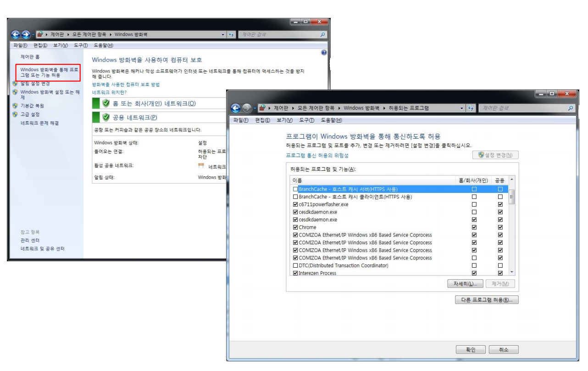
Task: Click shield icon next to 고급 설정
Action: pyautogui.click(x=15, y=114)
